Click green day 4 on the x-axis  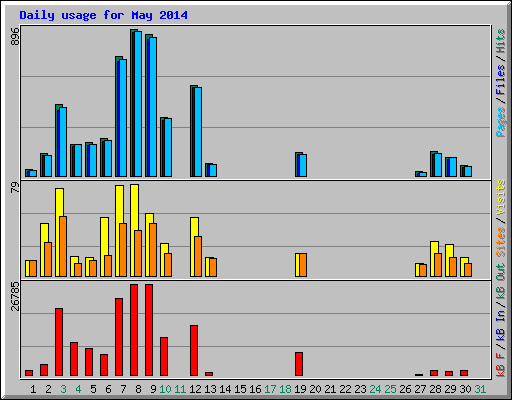78,389
